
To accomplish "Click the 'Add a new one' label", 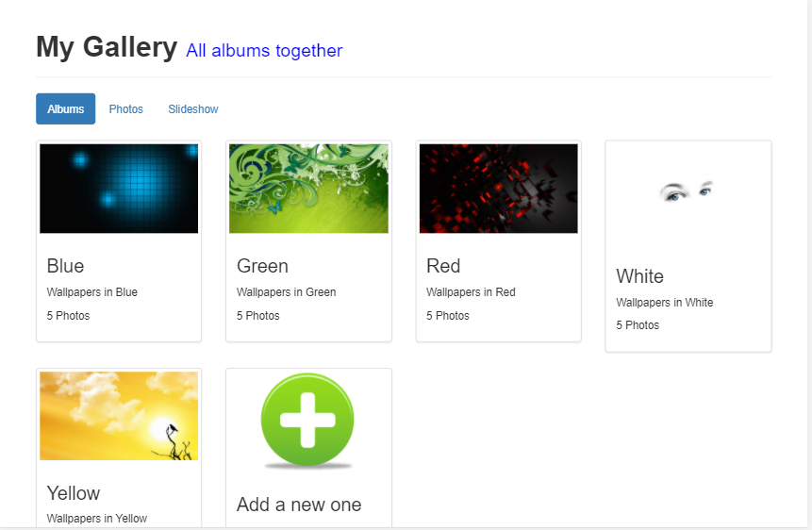I will click(299, 505).
